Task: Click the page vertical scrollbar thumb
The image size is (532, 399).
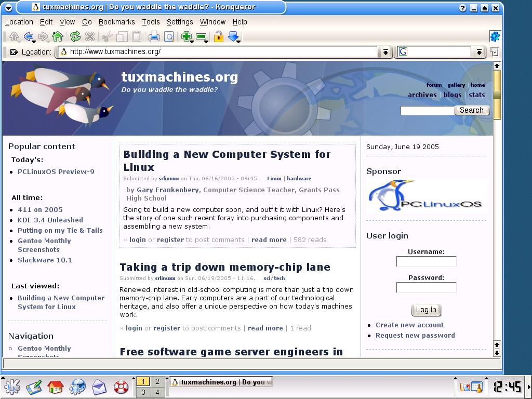Action: pyautogui.click(x=497, y=95)
